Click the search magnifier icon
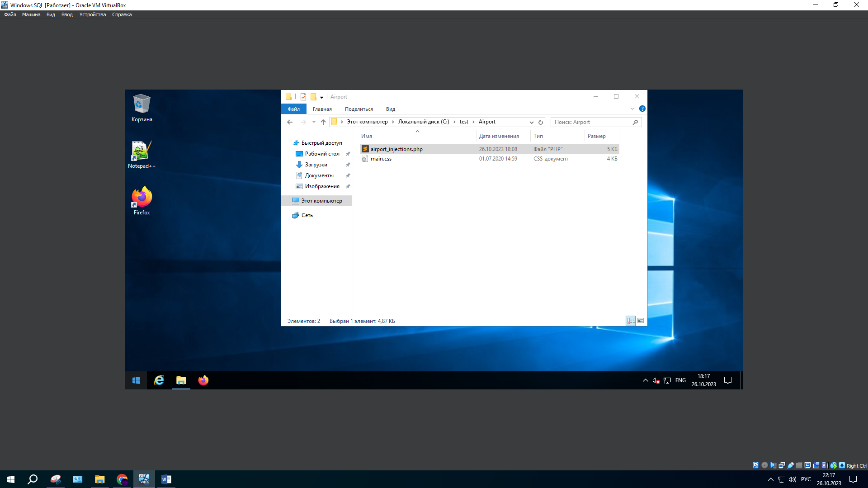 (x=636, y=122)
